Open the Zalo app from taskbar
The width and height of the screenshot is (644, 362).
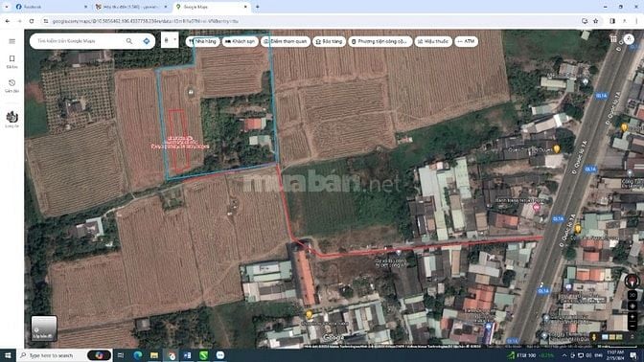click(220, 355)
